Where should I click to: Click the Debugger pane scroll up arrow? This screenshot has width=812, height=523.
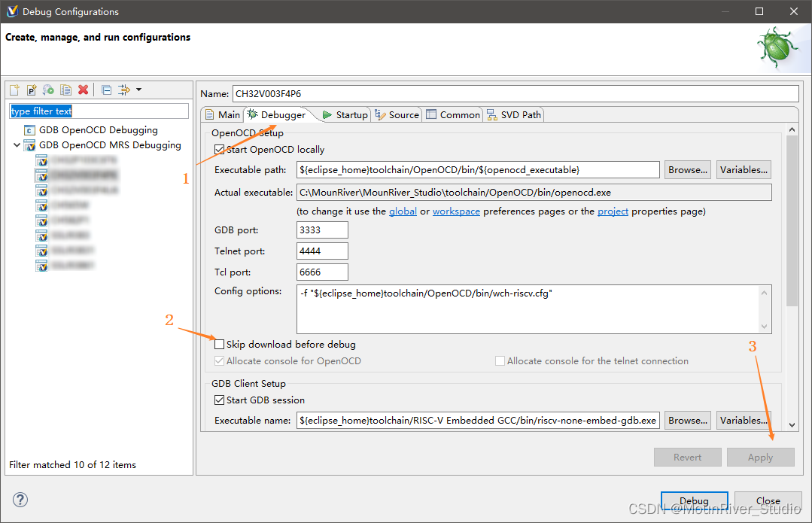(x=792, y=129)
